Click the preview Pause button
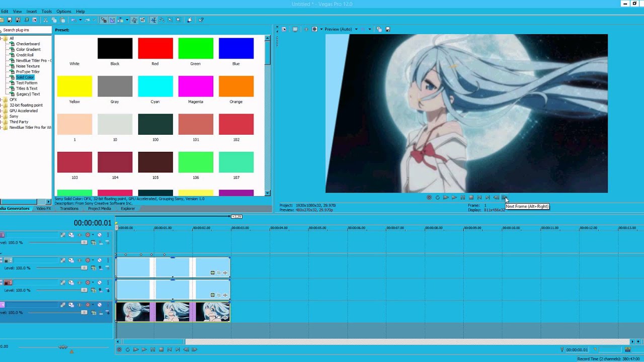This screenshot has width=644, height=362. 463,198
